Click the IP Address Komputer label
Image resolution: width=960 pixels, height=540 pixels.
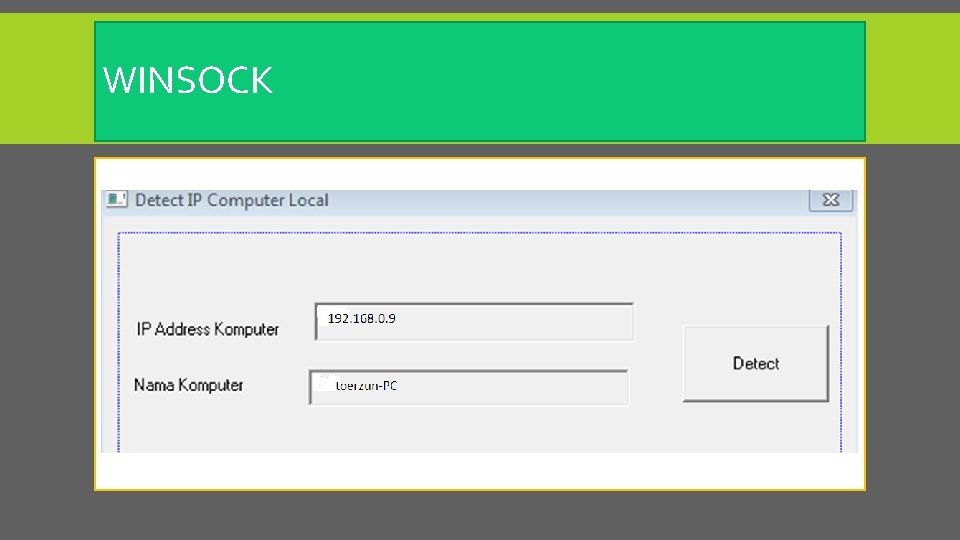pyautogui.click(x=208, y=329)
